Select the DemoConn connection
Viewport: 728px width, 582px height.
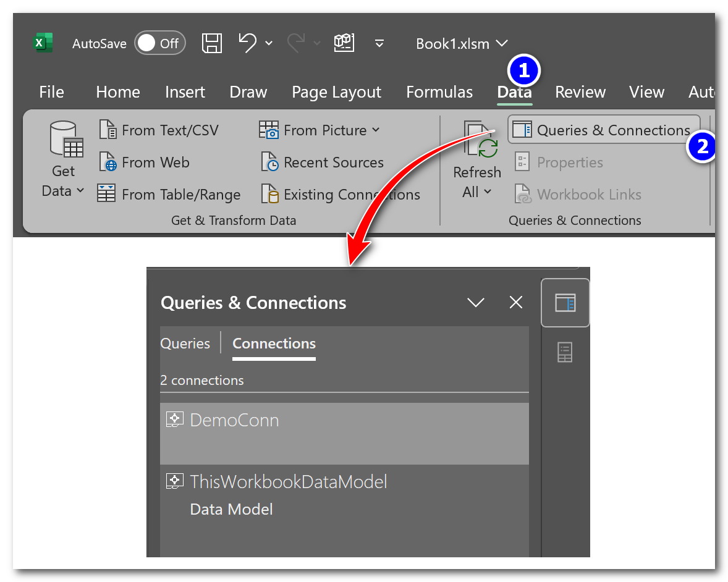(344, 434)
